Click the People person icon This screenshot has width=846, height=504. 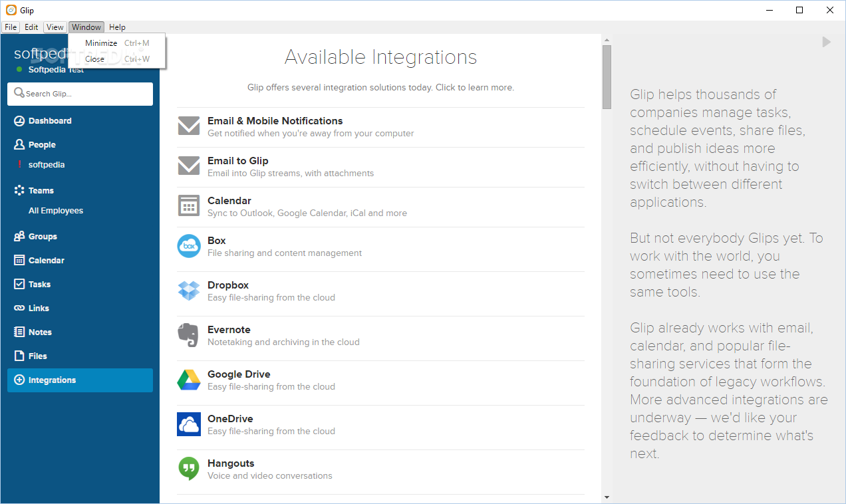(x=19, y=144)
